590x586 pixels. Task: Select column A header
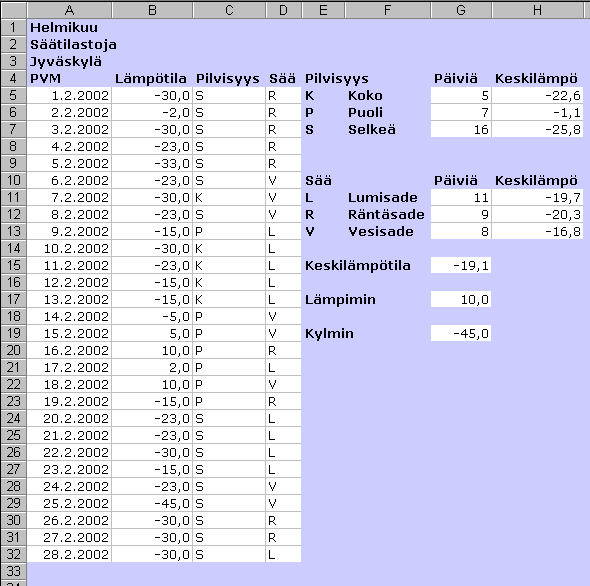69,10
